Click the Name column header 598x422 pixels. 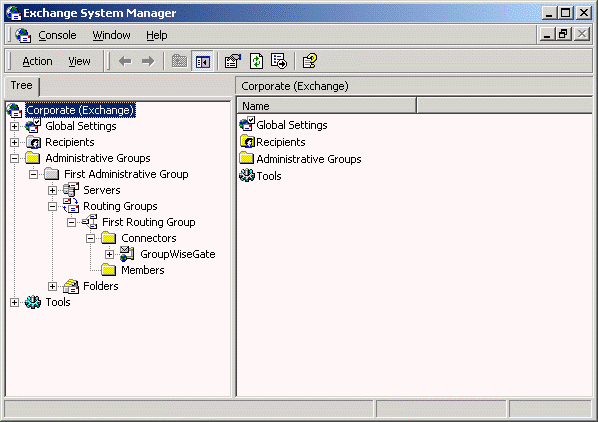[326, 106]
